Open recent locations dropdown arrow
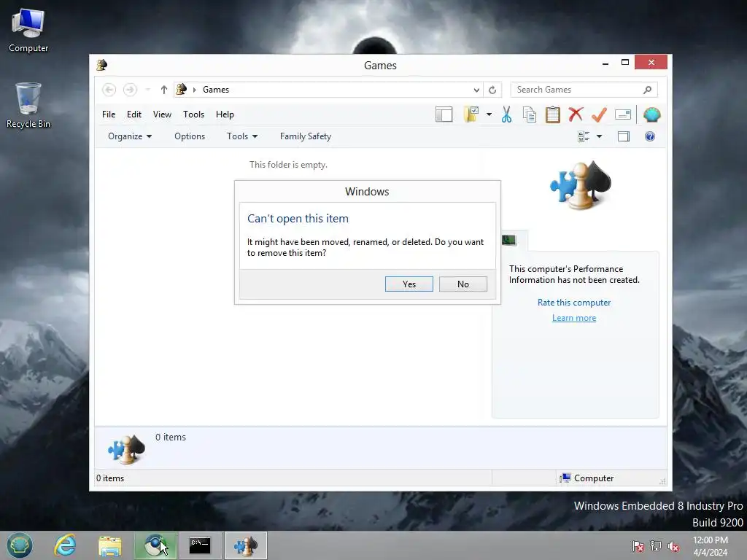The image size is (747, 560). click(x=147, y=90)
